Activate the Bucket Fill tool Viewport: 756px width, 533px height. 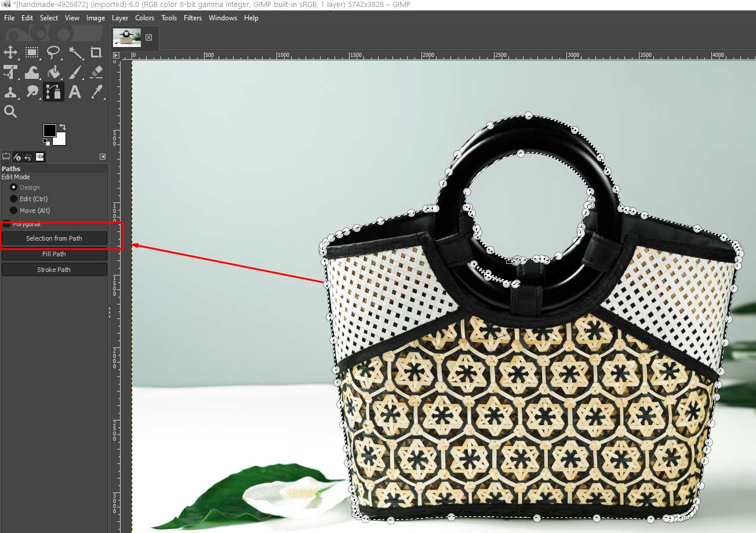tap(53, 72)
